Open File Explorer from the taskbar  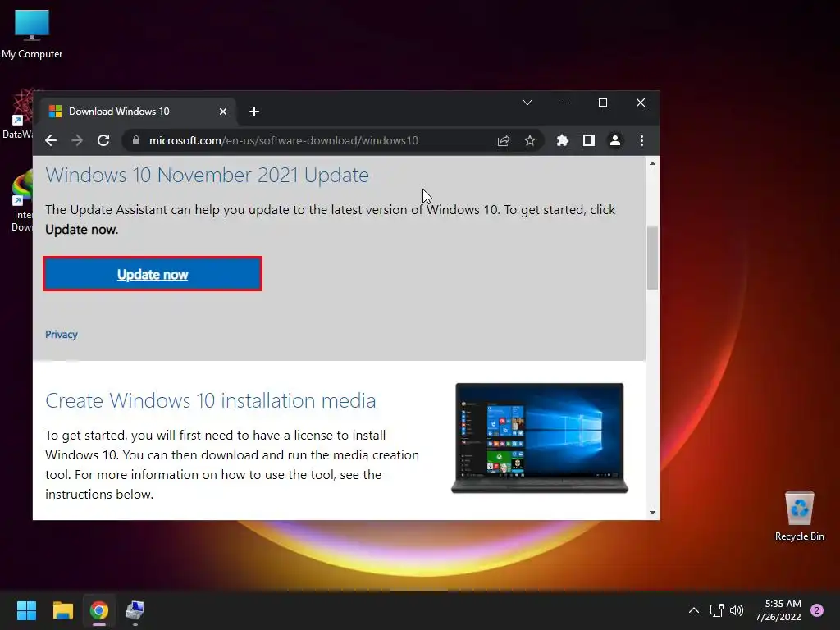click(x=62, y=610)
